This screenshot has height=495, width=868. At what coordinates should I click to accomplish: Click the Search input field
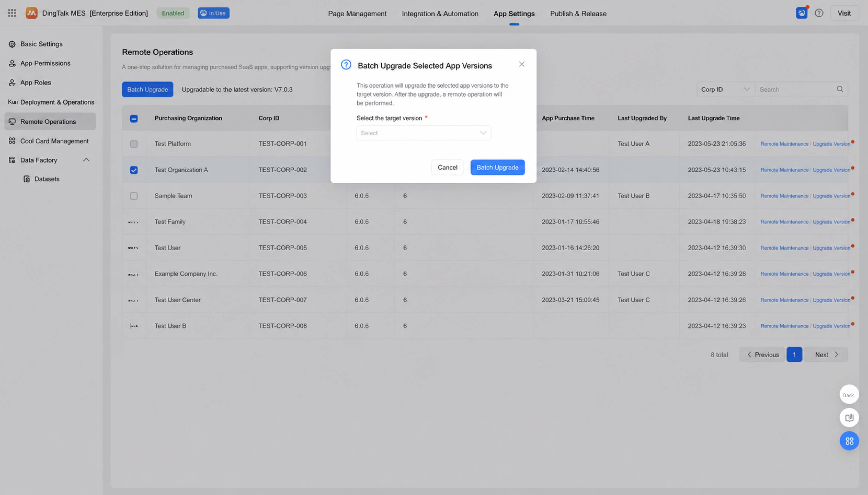[796, 89]
